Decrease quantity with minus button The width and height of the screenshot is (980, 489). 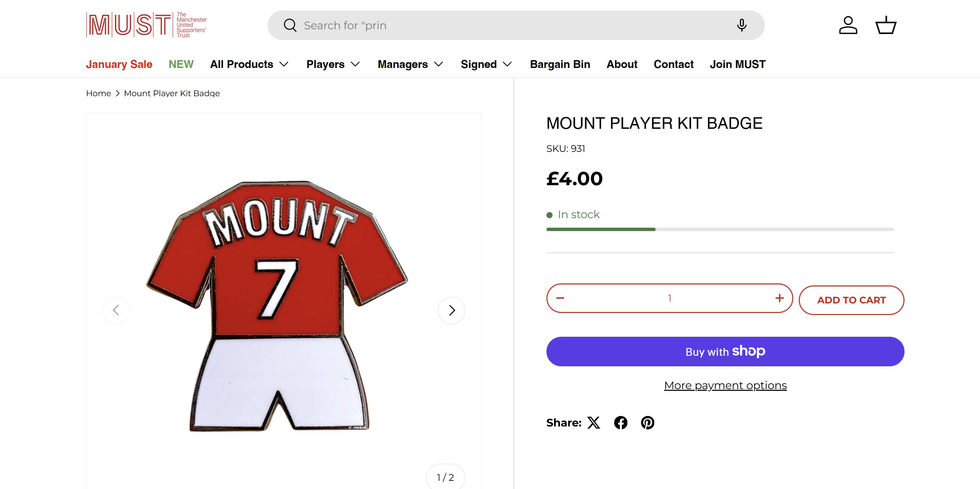[x=560, y=298]
